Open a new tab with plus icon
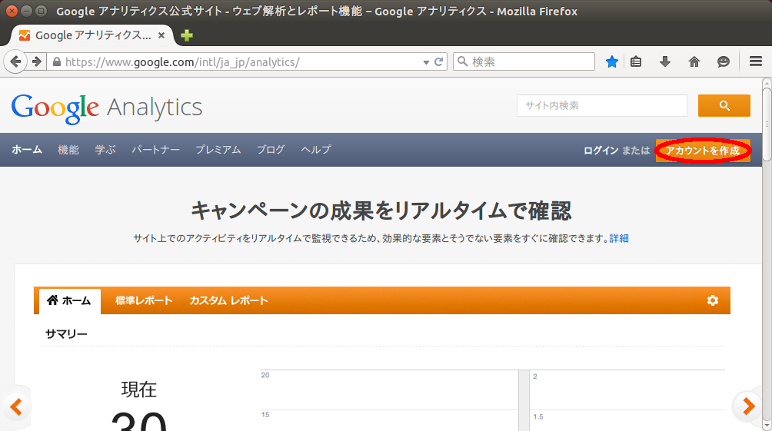This screenshot has height=431, width=772. pyautogui.click(x=187, y=35)
